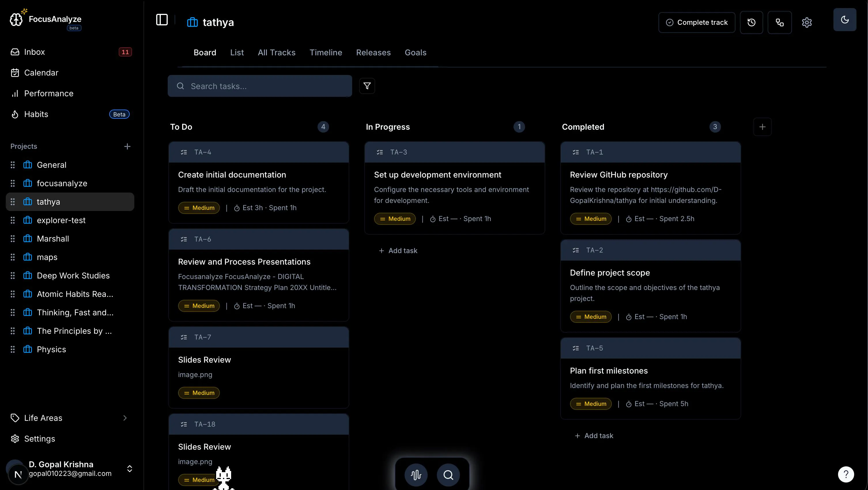Select the Marshall project
The image size is (868, 490).
click(x=70, y=238)
